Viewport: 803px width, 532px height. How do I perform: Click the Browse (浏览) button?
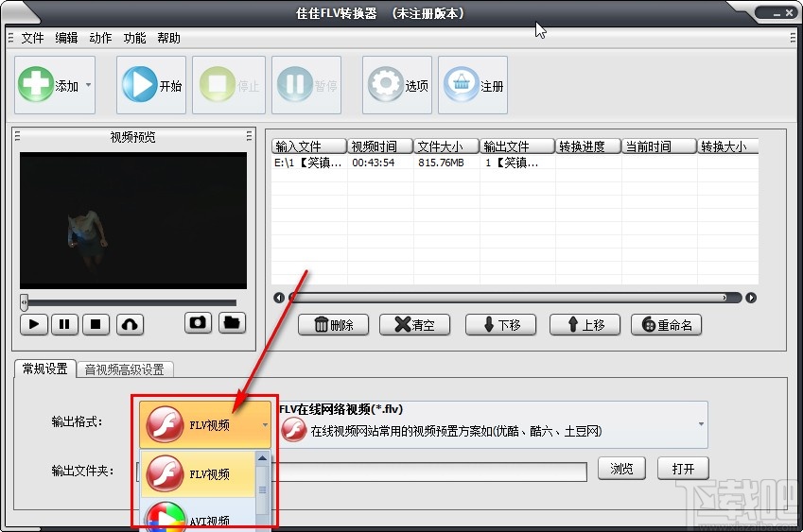tap(620, 469)
